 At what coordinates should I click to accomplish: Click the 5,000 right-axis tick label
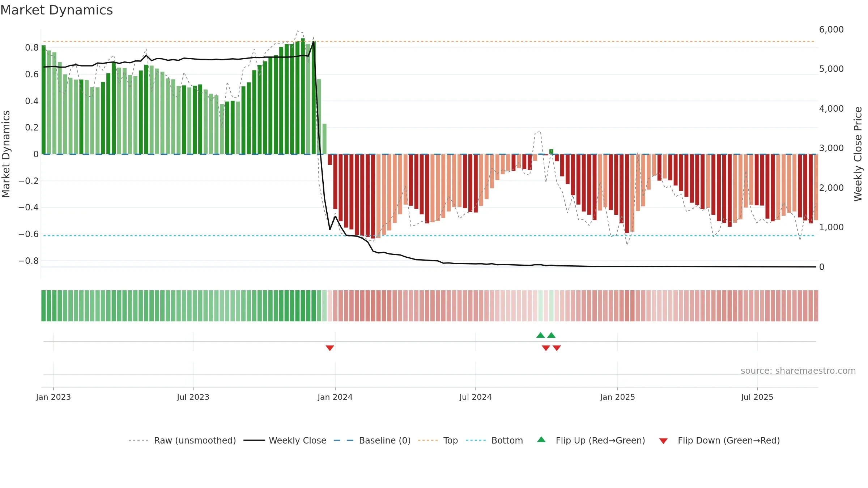click(x=831, y=69)
